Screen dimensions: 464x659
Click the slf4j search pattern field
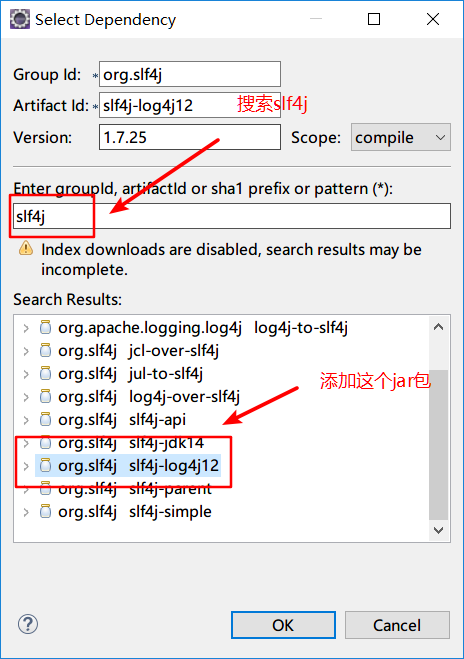pyautogui.click(x=232, y=216)
